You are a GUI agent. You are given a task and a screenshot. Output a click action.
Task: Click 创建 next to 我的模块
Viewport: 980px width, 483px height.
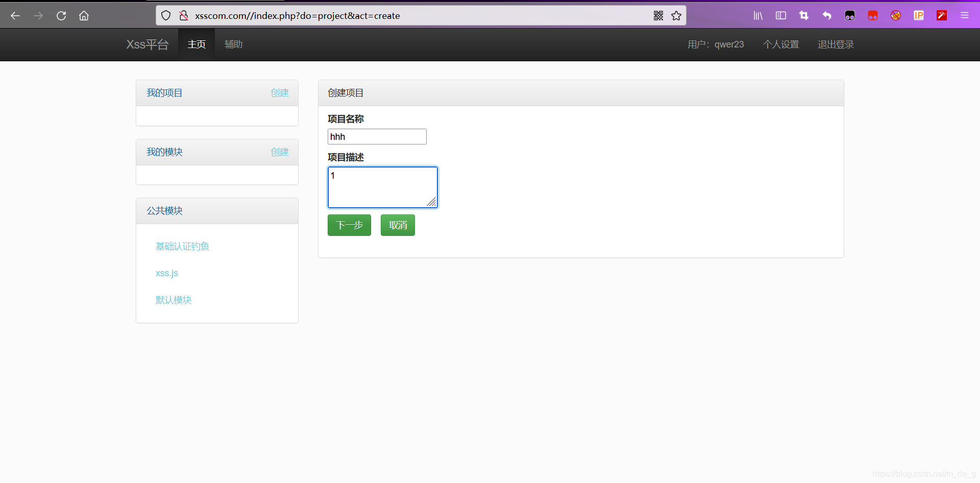pos(280,152)
